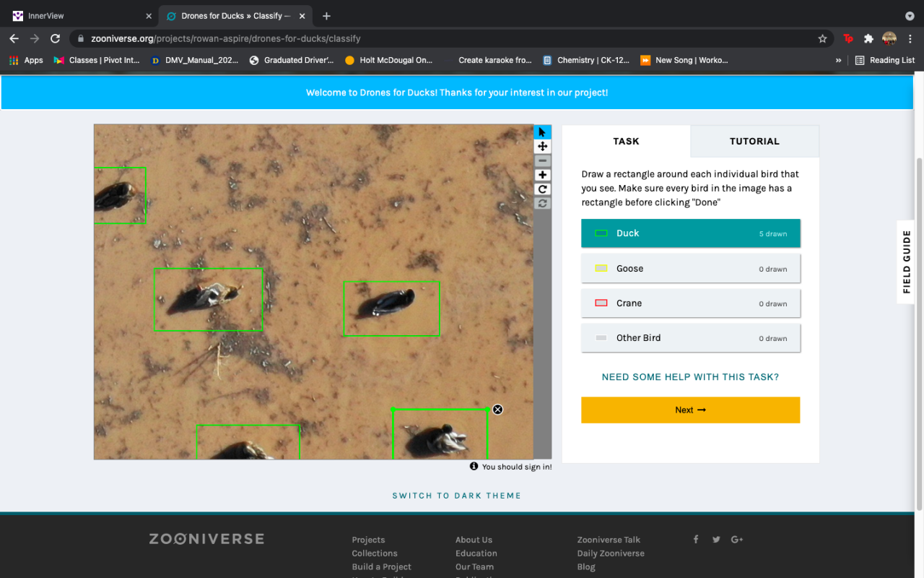Open Education footer link
Screen dimensions: 924x578
pyautogui.click(x=476, y=553)
